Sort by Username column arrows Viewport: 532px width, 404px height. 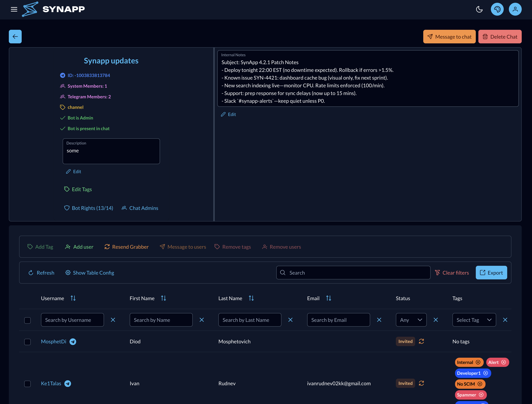pyautogui.click(x=73, y=298)
